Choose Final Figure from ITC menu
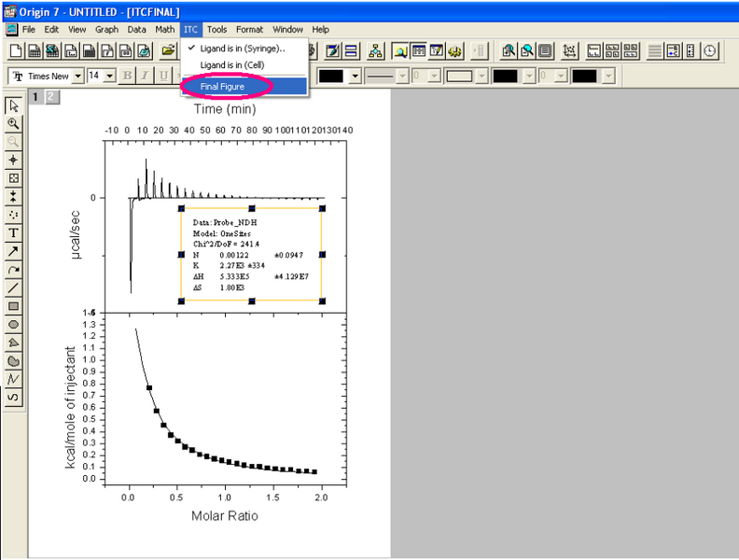Viewport: 739px width, 560px height. pos(244,86)
